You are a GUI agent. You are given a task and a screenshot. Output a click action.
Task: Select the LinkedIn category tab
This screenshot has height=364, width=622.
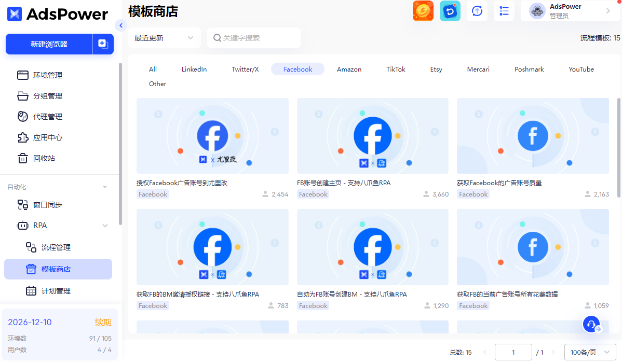[x=194, y=69]
